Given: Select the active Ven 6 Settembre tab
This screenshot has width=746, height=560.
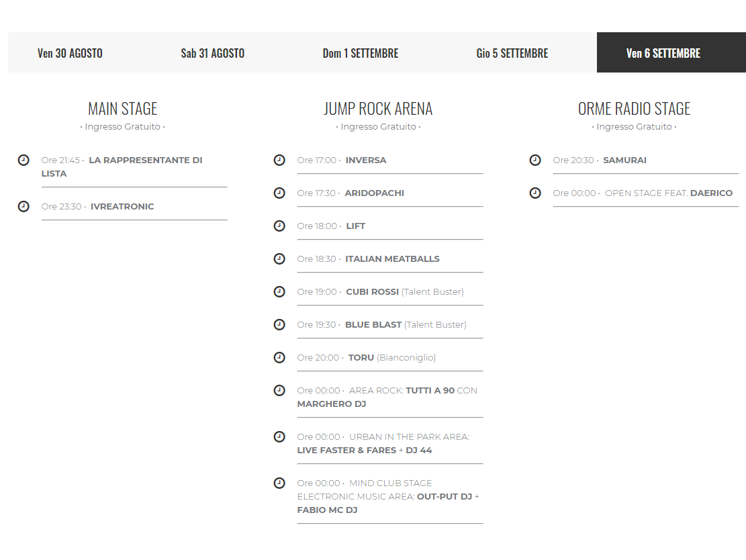Looking at the screenshot, I should coord(663,53).
